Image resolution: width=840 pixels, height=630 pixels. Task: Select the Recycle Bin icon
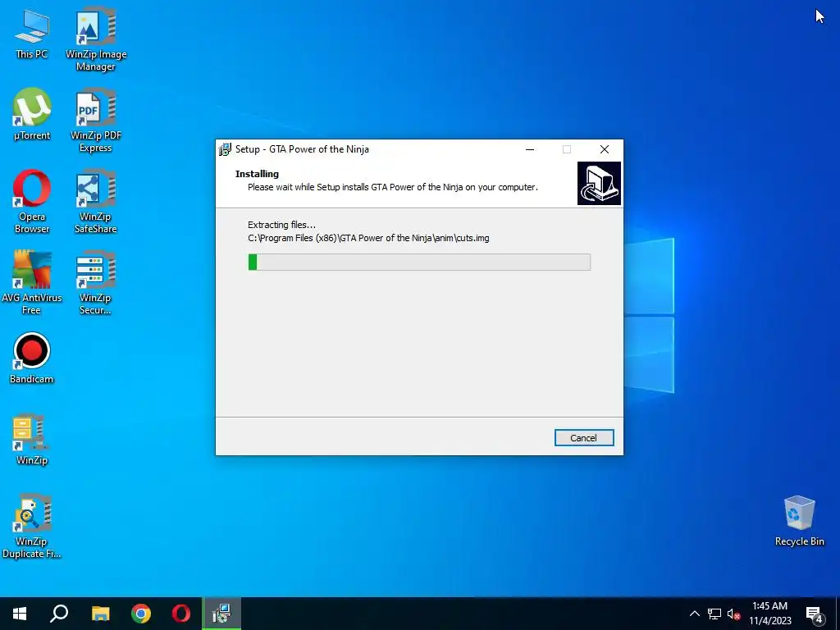[799, 521]
